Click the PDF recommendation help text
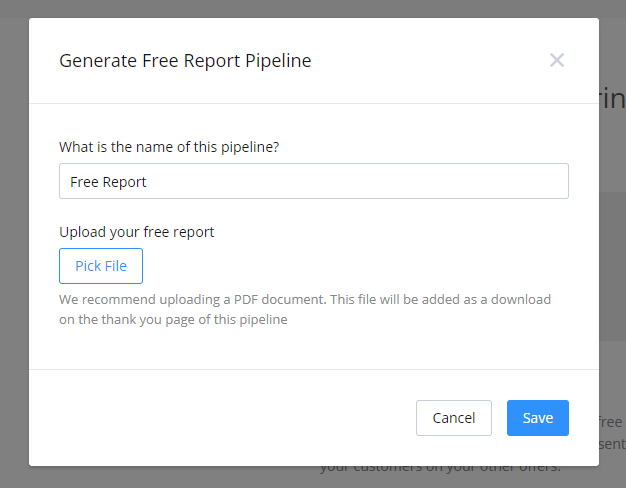Screen dimensions: 626x488 (x=304, y=300)
